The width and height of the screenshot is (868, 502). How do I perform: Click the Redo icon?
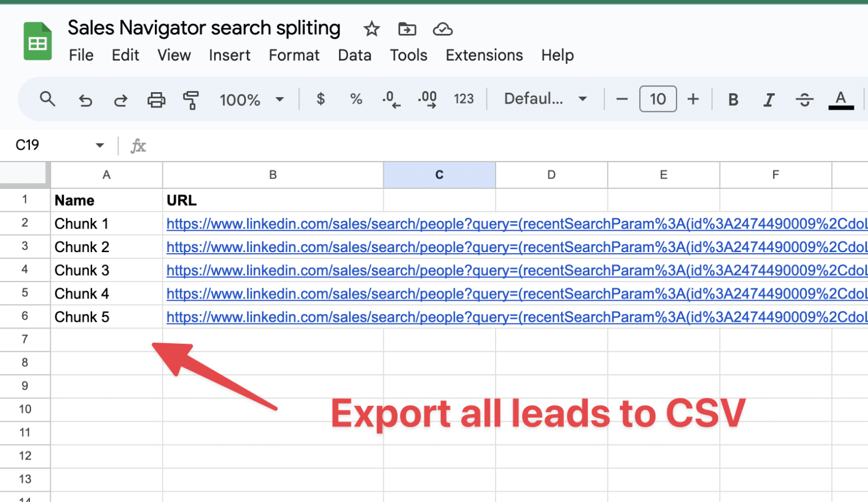coord(120,99)
